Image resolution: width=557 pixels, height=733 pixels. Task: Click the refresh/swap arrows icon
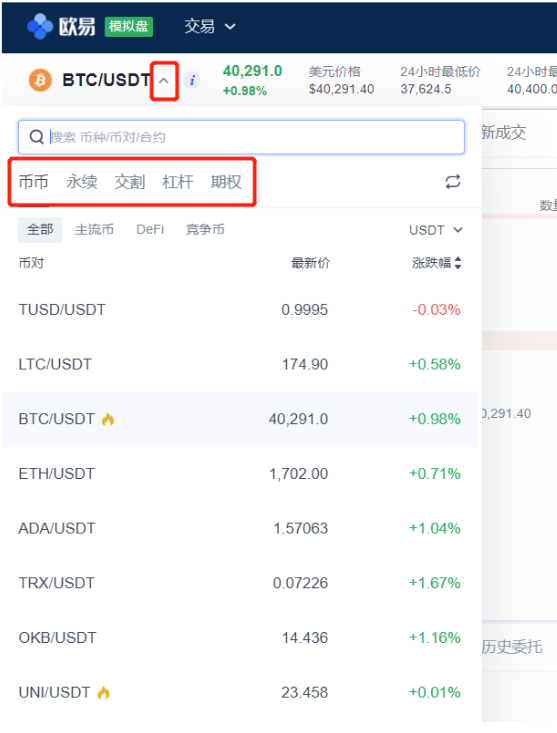tap(452, 182)
